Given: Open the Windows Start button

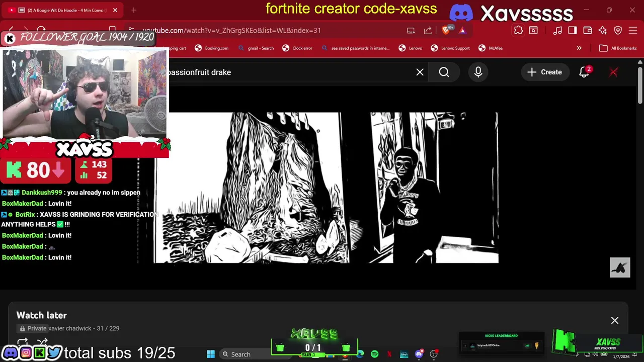Looking at the screenshot, I should [210, 354].
